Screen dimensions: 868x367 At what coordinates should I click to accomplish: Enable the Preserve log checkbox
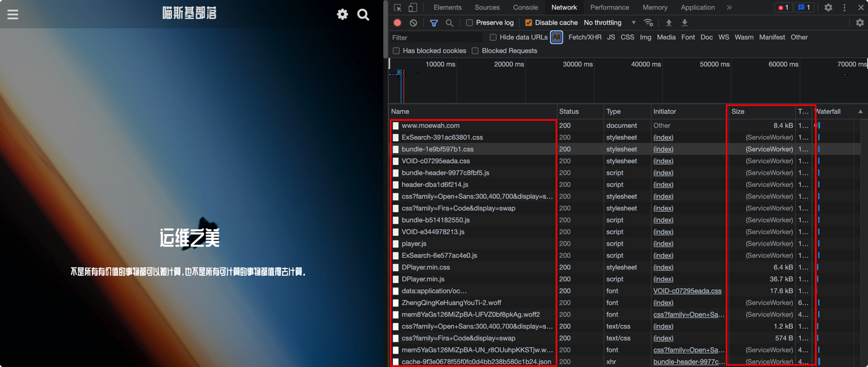[470, 23]
